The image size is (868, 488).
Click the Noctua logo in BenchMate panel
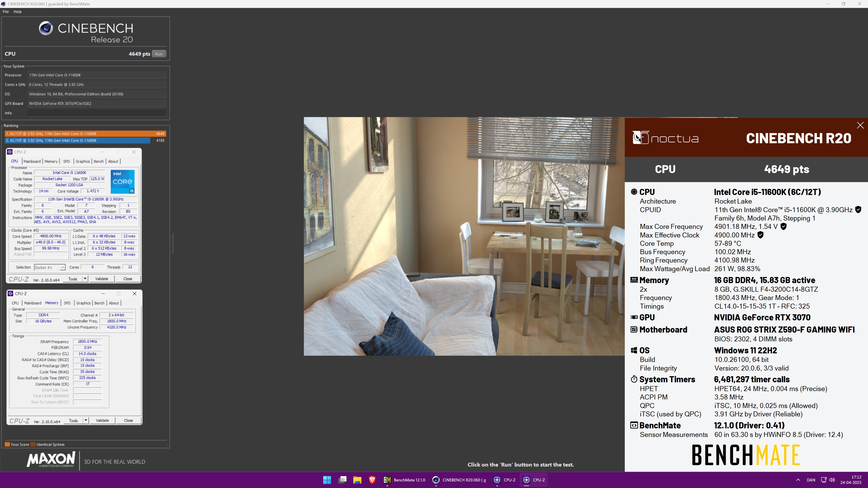665,138
